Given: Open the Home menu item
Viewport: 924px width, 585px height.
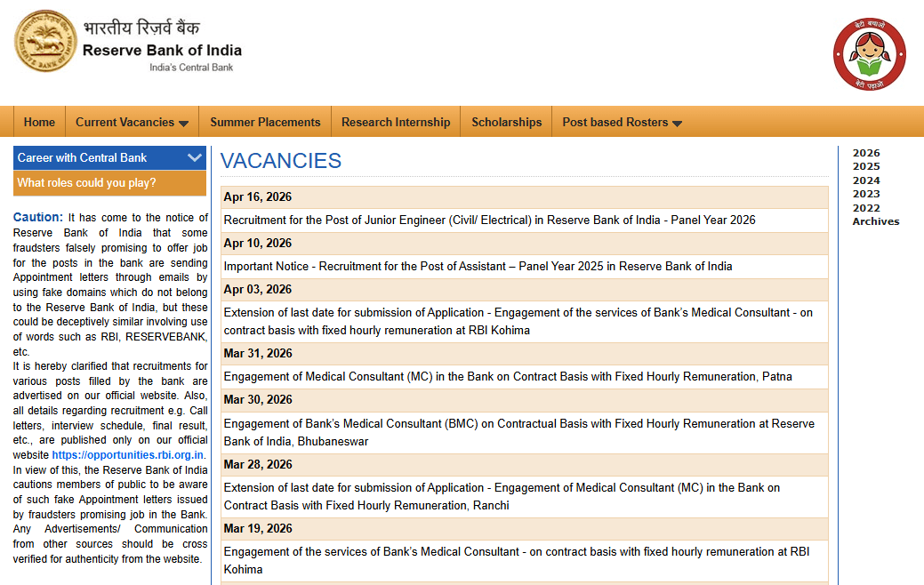Looking at the screenshot, I should pos(39,121).
